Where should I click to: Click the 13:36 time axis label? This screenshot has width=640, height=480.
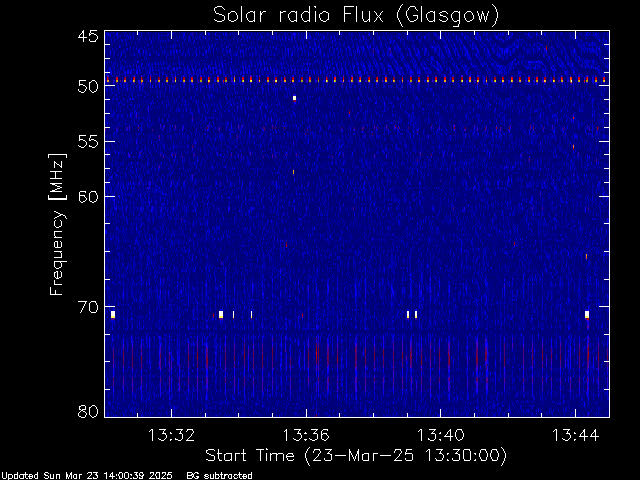tap(306, 435)
